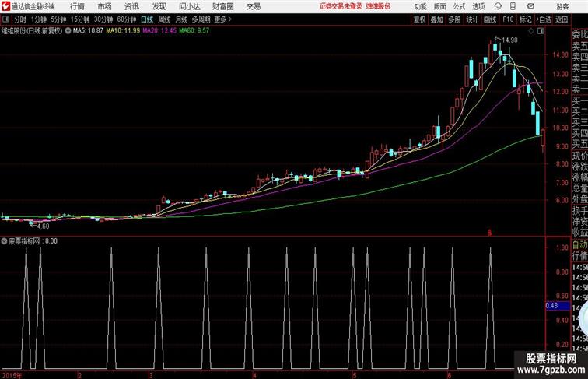Open the 交易 menu
Image resolution: width=588 pixels, height=379 pixels.
coord(253,6)
